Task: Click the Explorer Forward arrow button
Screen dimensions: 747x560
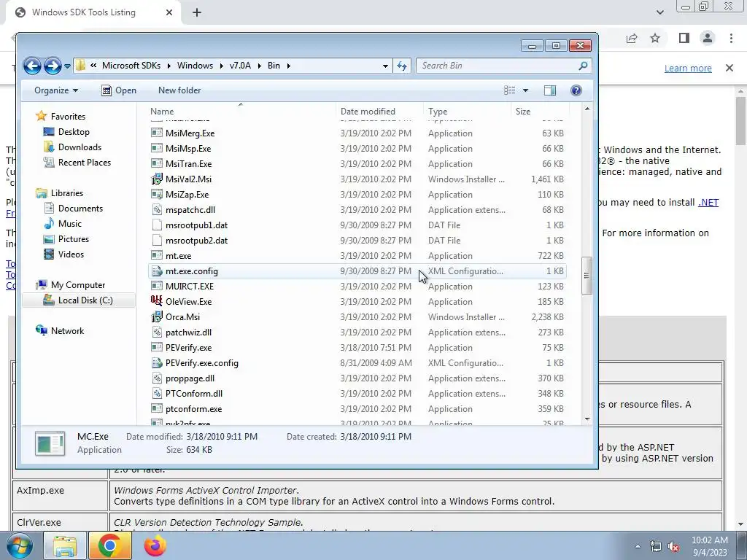Action: [53, 66]
